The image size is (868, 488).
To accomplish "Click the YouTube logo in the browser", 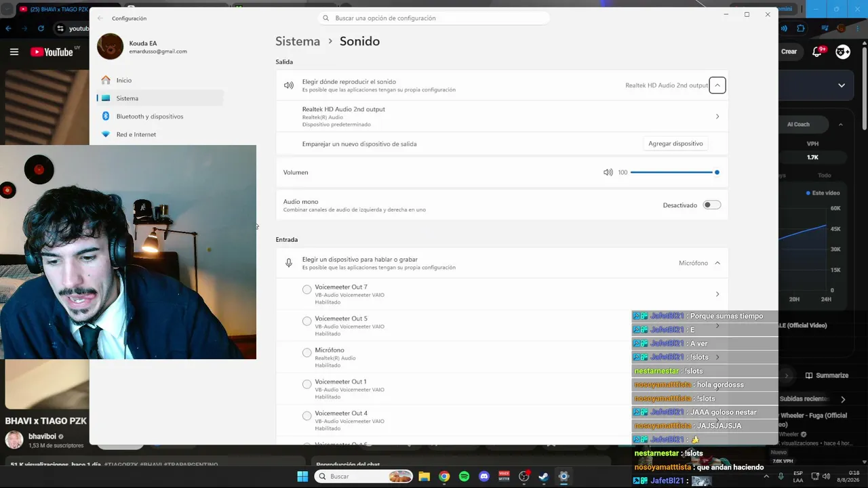I will point(52,52).
